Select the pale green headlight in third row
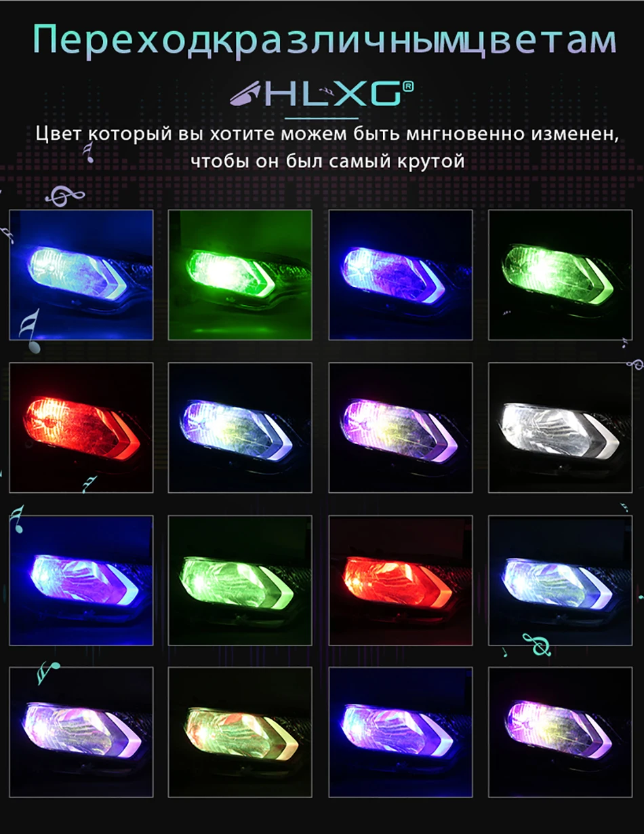The width and height of the screenshot is (644, 834). (x=240, y=580)
